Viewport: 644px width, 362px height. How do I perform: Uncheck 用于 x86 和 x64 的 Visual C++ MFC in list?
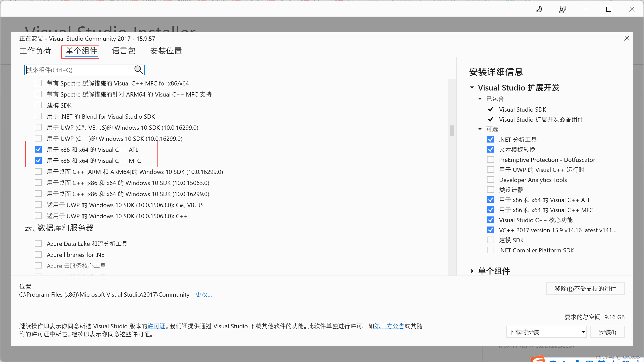coord(38,160)
